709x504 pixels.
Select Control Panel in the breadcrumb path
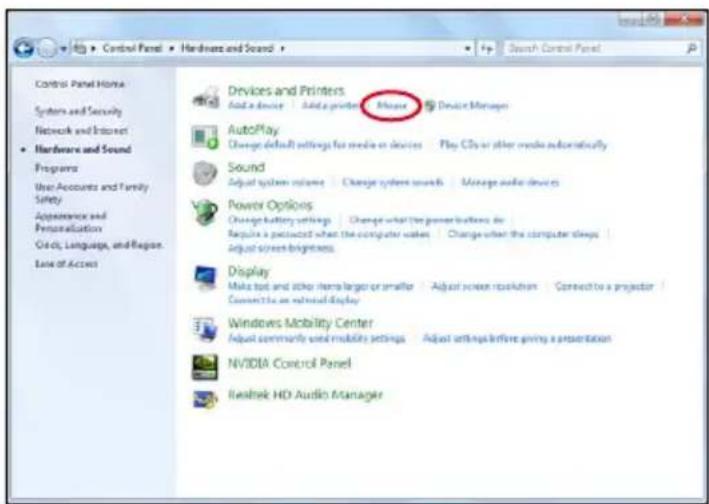tap(132, 48)
